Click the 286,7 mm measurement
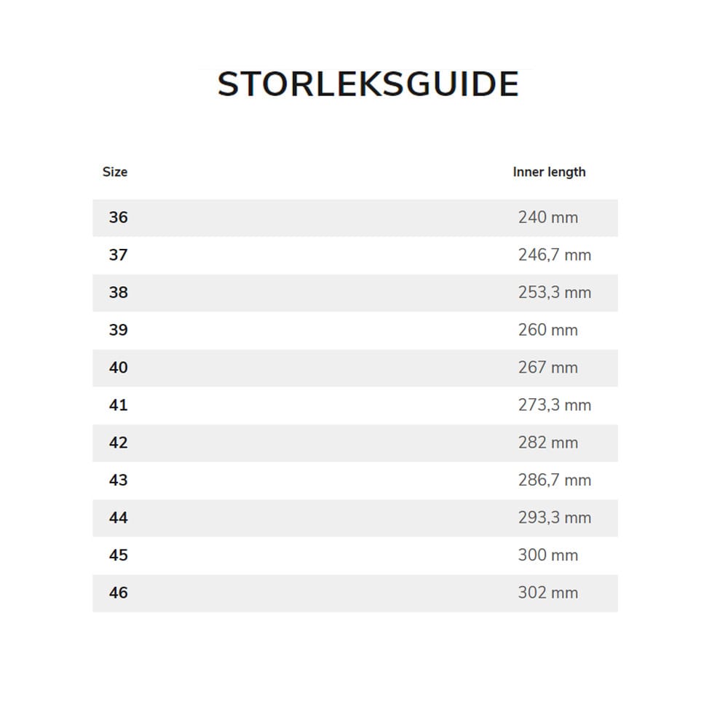Screen dimensions: 728x728 [x=555, y=480]
